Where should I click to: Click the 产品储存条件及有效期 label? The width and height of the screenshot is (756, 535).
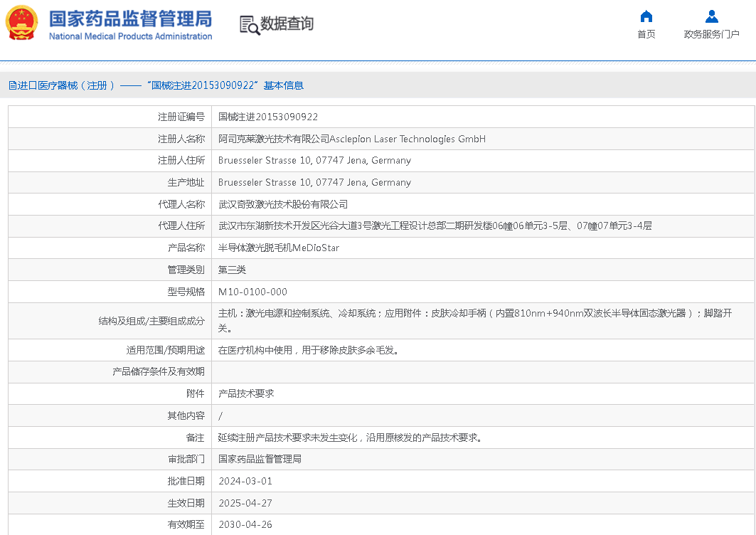coord(159,371)
